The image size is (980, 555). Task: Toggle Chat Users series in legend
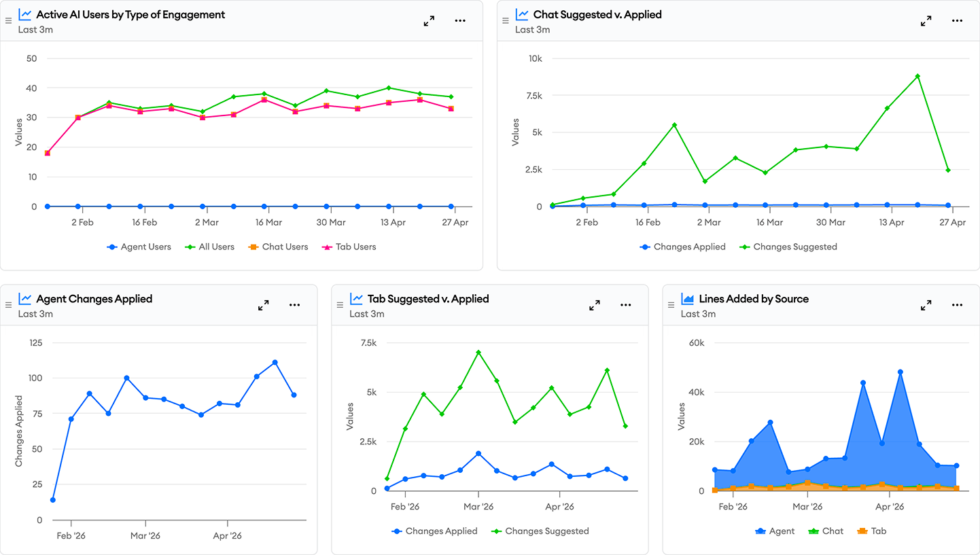(277, 247)
